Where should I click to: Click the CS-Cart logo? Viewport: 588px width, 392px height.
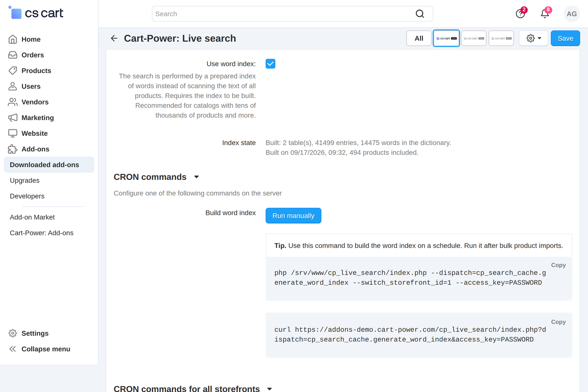coord(36,13)
